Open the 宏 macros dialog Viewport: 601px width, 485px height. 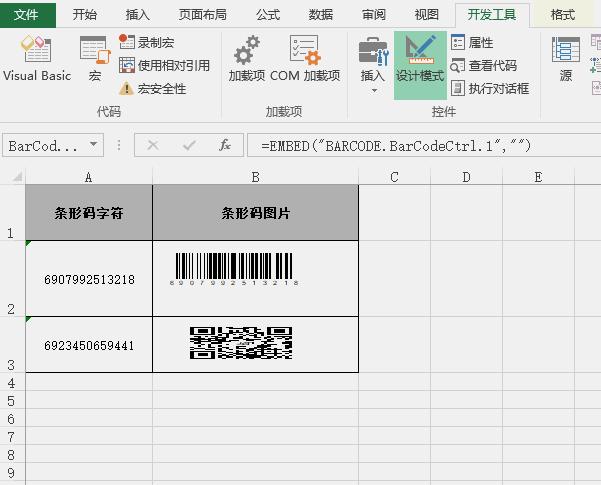[95, 58]
